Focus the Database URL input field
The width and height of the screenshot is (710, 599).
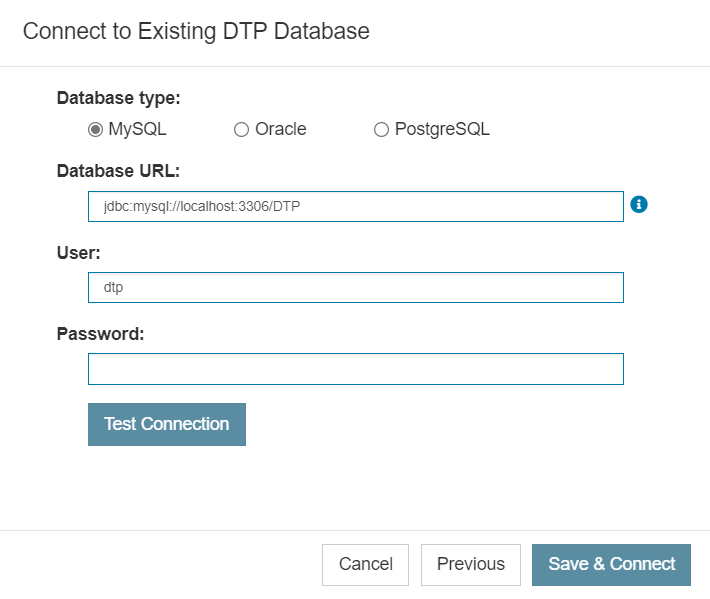coord(356,206)
